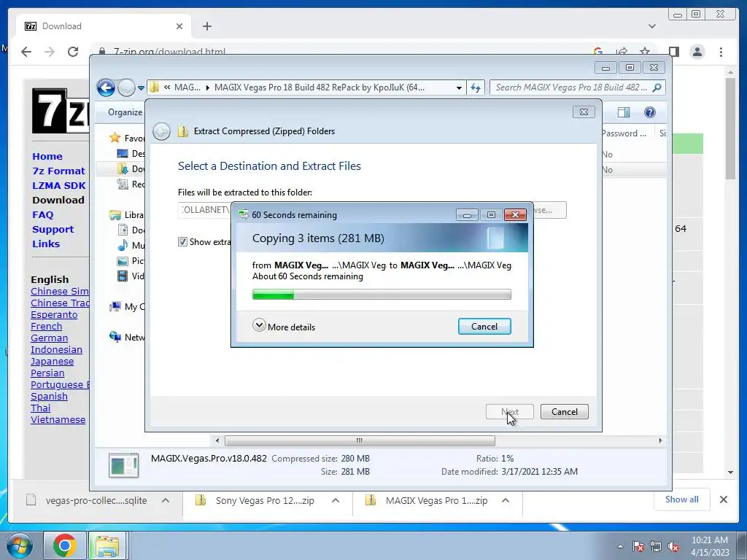Expand More details in copy dialog

pyautogui.click(x=284, y=326)
